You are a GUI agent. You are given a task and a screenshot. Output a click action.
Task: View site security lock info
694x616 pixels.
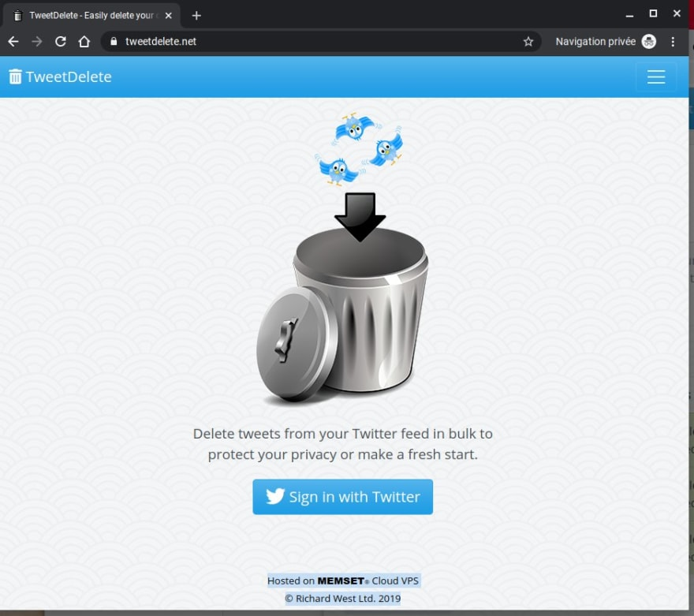point(114,42)
